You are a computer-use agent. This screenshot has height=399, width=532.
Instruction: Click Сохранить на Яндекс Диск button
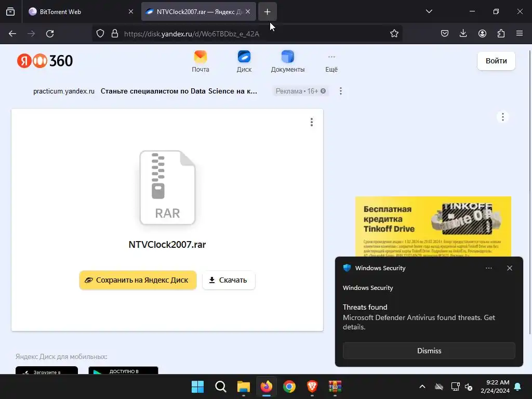click(138, 280)
